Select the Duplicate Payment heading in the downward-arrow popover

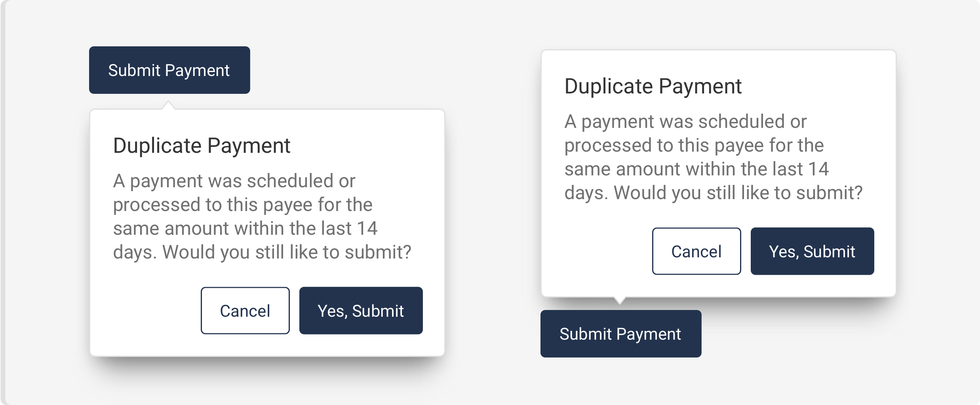tap(653, 86)
